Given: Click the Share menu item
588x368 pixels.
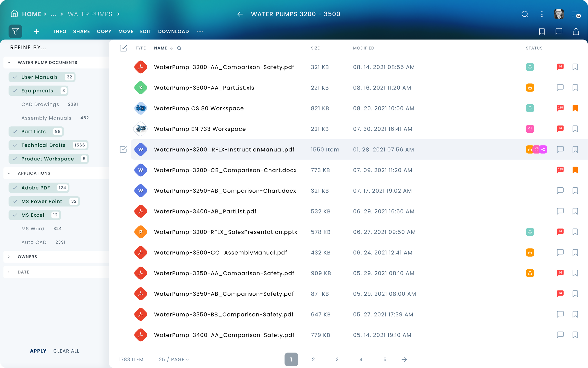Looking at the screenshot, I should tap(81, 31).
